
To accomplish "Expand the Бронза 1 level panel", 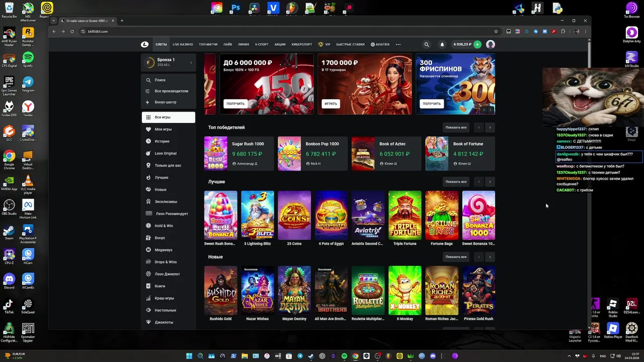I will point(169,62).
